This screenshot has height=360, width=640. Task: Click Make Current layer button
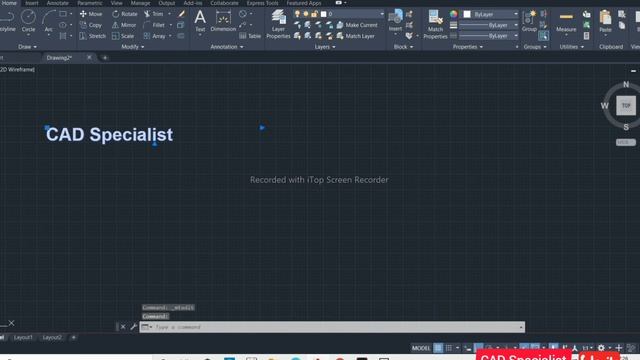357,25
